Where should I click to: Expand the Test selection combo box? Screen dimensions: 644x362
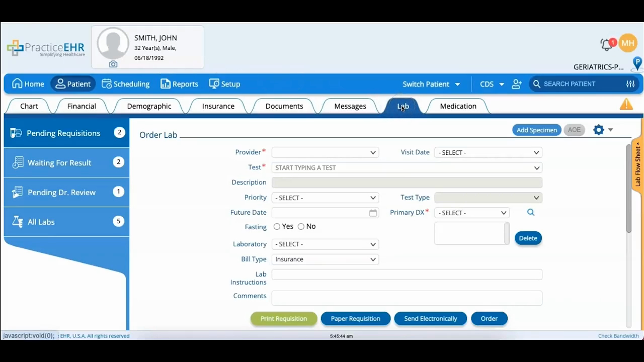[x=407, y=168]
